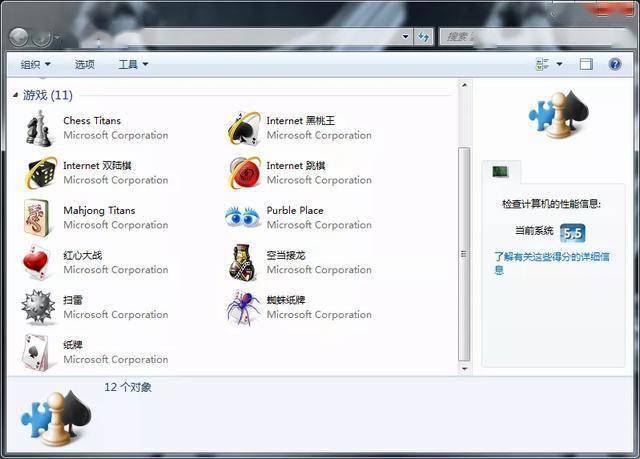Click the games logo in preview pane

(558, 114)
